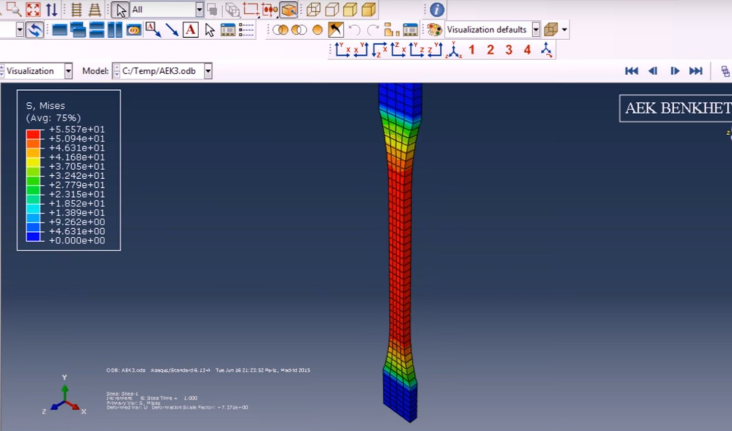
Task: Jump to the first frame
Action: 631,71
